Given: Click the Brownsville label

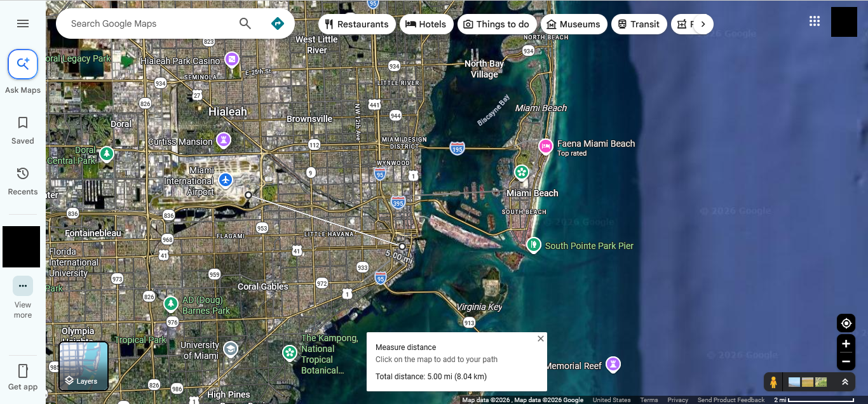Looking at the screenshot, I should 309,119.
